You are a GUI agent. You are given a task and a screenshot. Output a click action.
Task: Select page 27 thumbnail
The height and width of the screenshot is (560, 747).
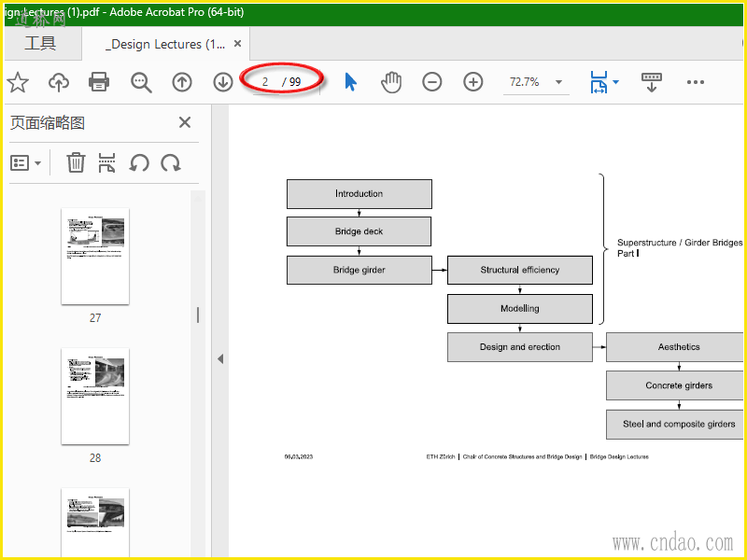point(95,256)
